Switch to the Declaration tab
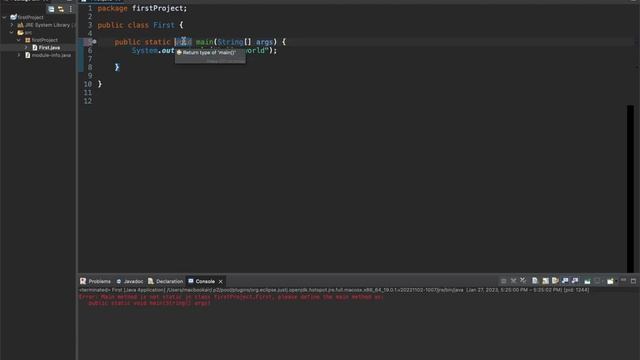Screen dimensions: 640x360 [x=166, y=281]
